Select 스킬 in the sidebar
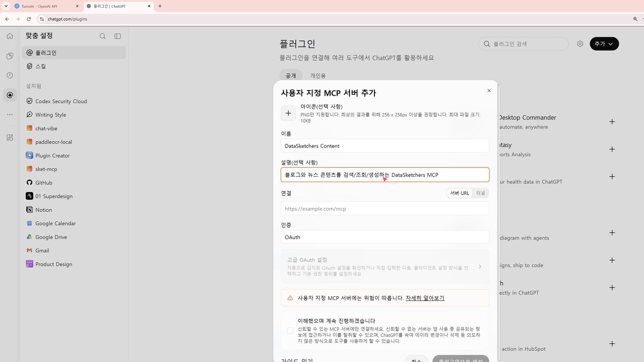 74,66
